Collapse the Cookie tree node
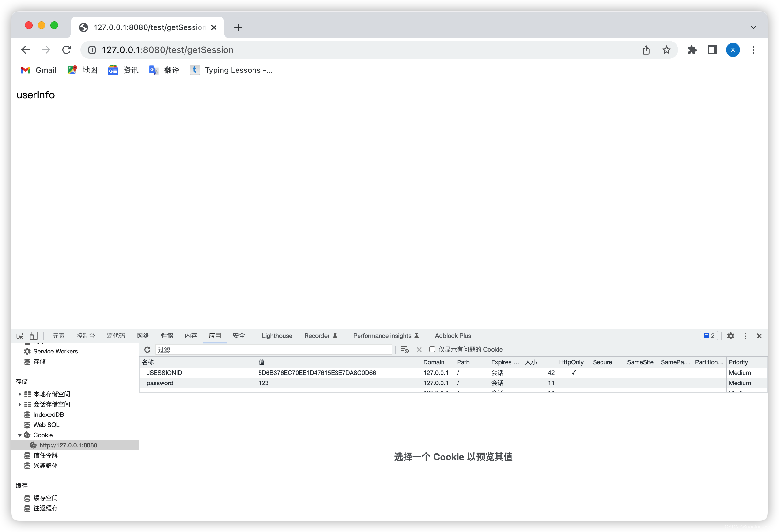Screen dimensions: 779x532 20,435
